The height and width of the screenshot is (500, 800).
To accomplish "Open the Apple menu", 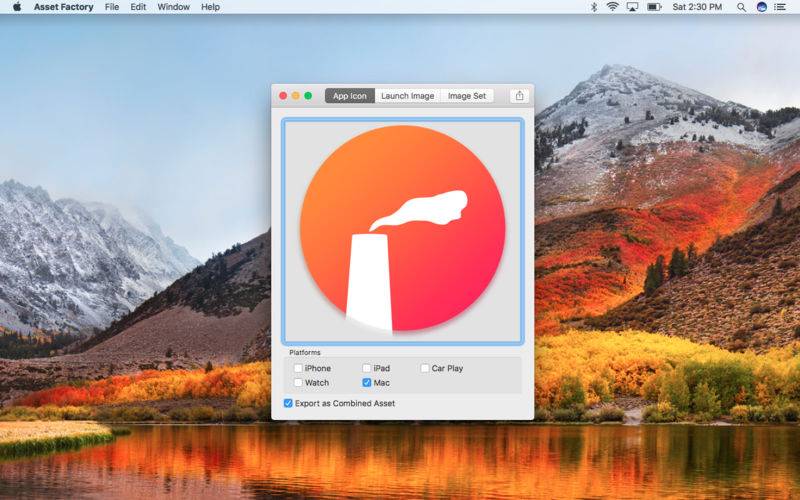I will click(x=17, y=7).
